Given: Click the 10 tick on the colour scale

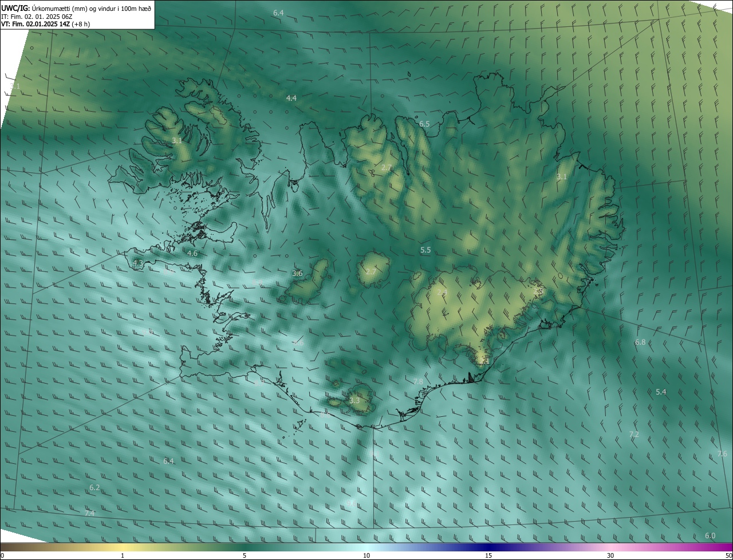Looking at the screenshot, I should tap(366, 555).
